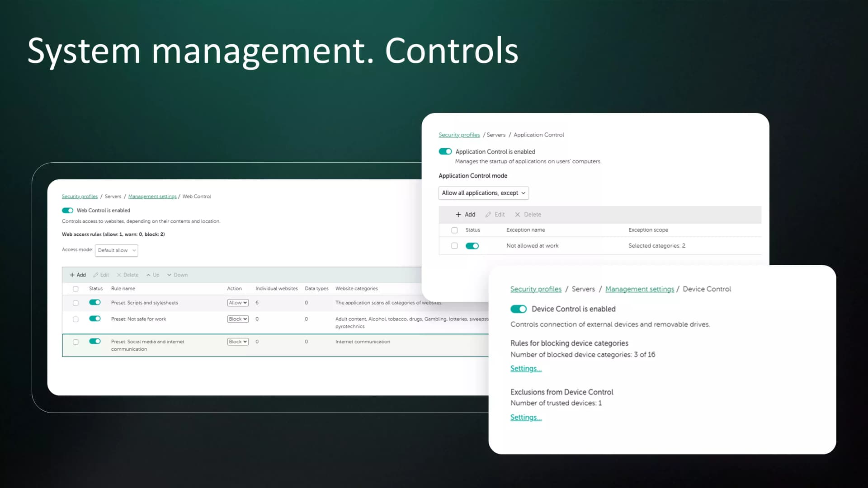Screen dimensions: 868x488
Task: Click Rule name column header
Action: [123, 289]
